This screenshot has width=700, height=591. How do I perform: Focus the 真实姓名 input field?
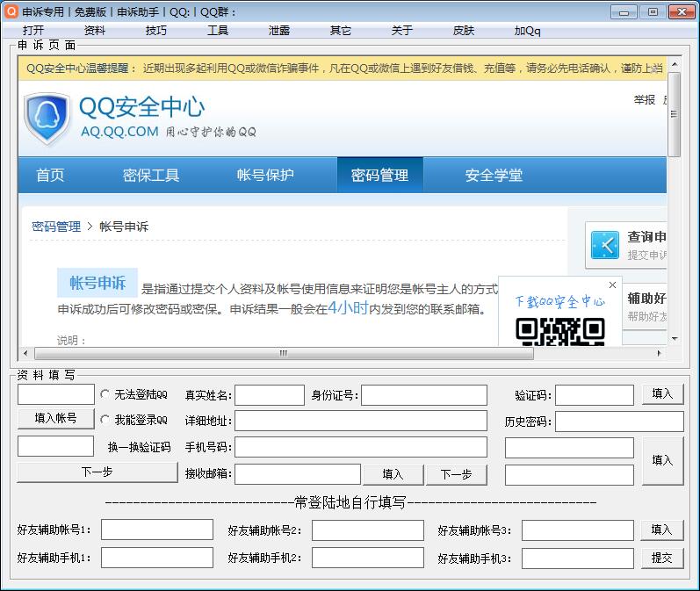coord(270,395)
